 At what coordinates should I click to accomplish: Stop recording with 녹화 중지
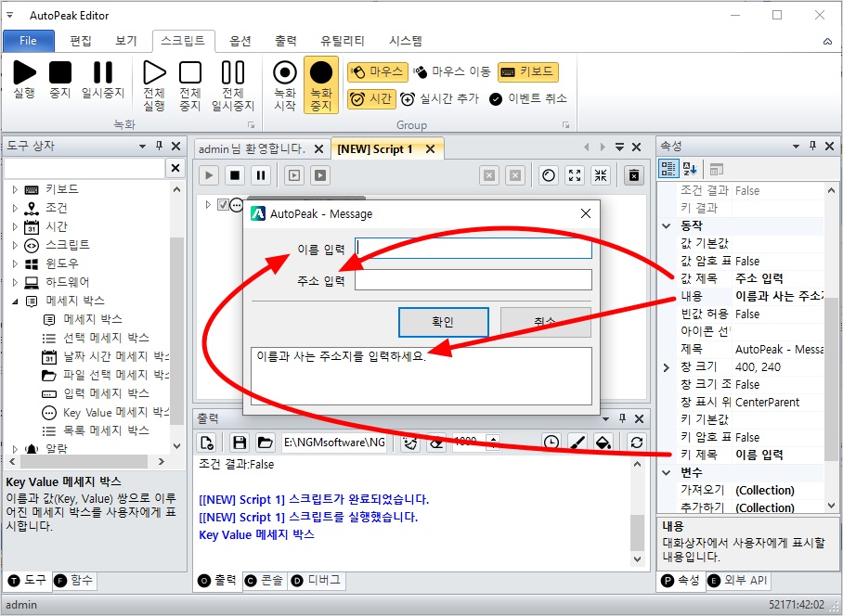(x=321, y=86)
